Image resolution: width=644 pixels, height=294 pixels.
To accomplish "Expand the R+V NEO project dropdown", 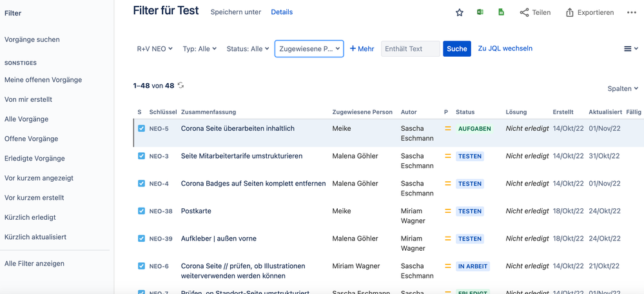I will [x=155, y=48].
